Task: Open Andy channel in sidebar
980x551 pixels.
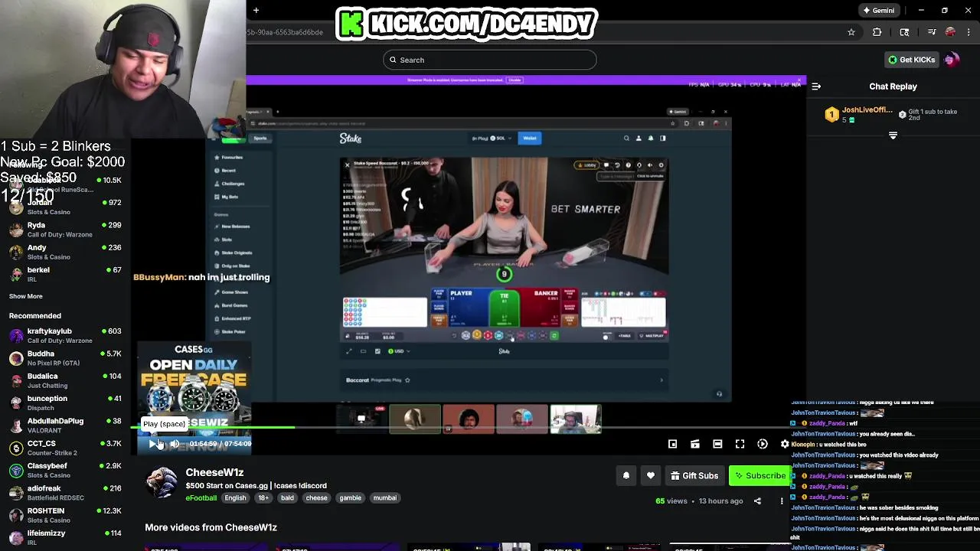Action: tap(65, 253)
